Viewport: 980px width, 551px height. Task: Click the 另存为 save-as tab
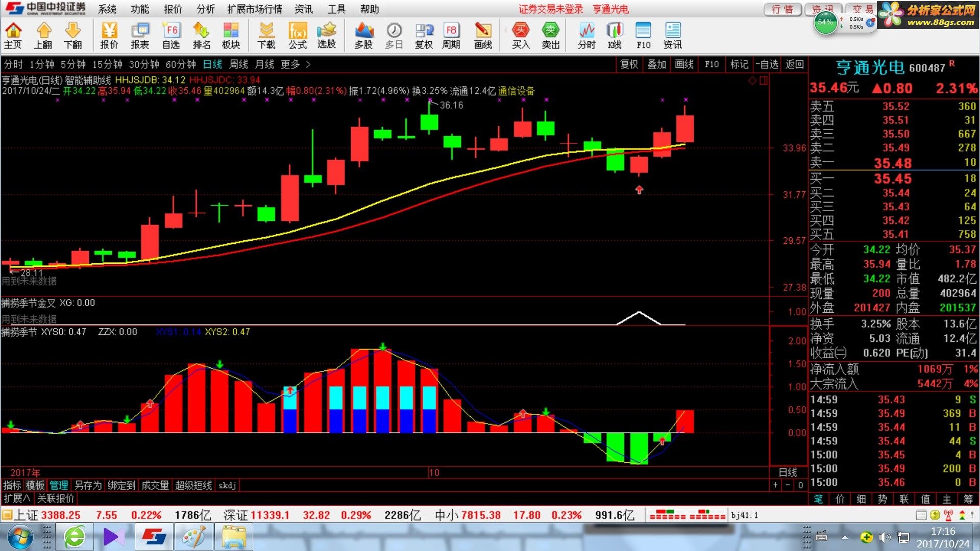[x=88, y=485]
